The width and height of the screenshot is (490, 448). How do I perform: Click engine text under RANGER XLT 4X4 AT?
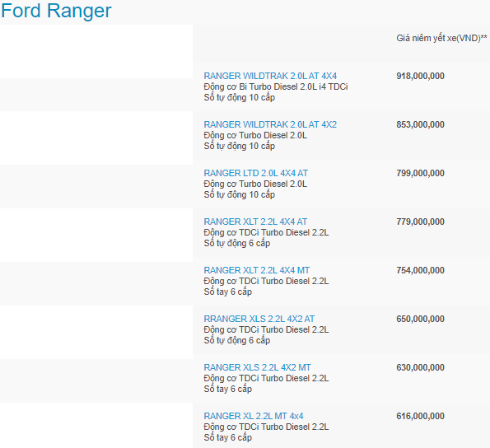coord(266,233)
